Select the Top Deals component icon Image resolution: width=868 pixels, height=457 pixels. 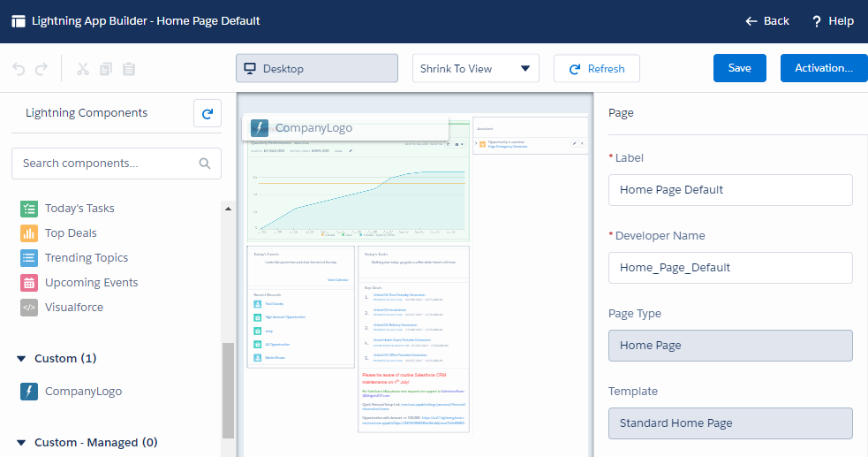click(x=29, y=233)
